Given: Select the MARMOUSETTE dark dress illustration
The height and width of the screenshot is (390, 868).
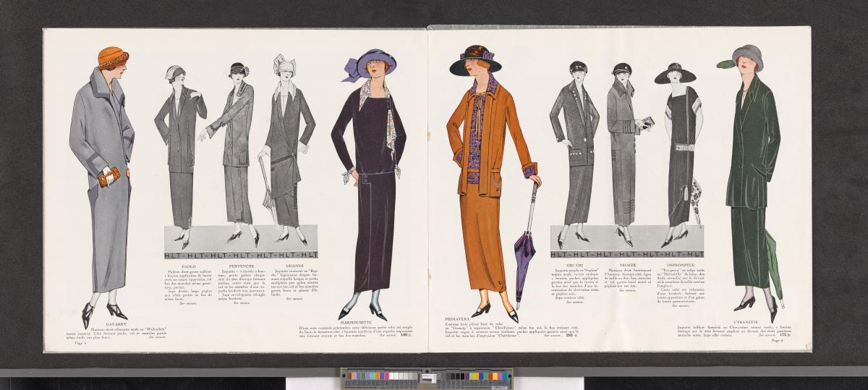Looking at the screenshot, I should 367,181.
